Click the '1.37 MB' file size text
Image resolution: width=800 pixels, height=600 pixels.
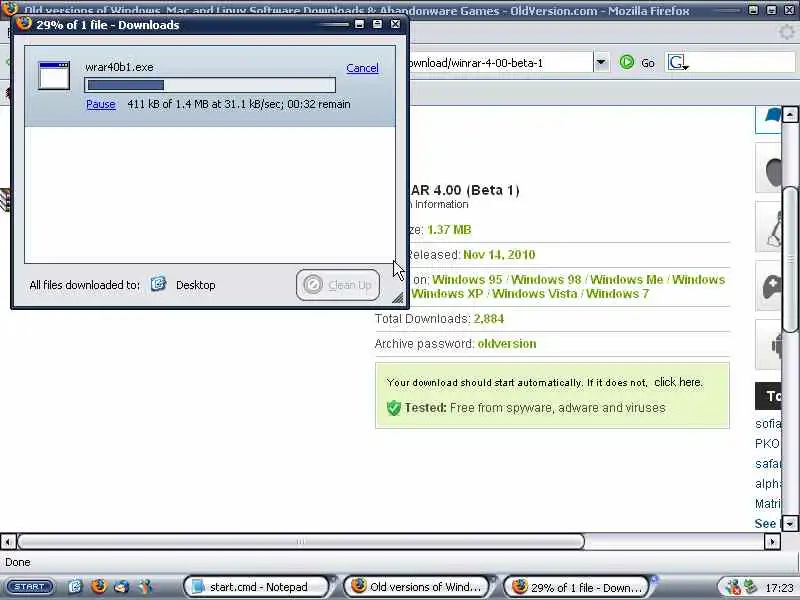pyautogui.click(x=449, y=230)
